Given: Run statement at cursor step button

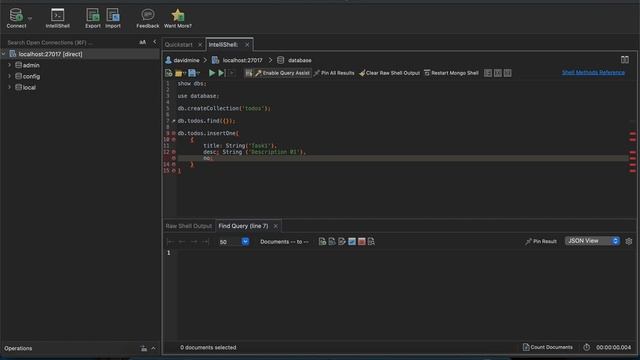Looking at the screenshot, I should (222, 73).
